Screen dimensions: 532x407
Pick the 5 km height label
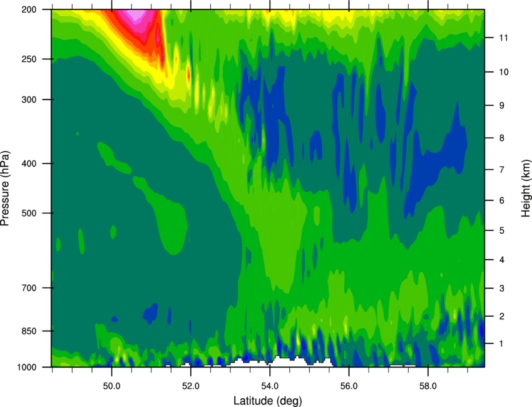[502, 231]
